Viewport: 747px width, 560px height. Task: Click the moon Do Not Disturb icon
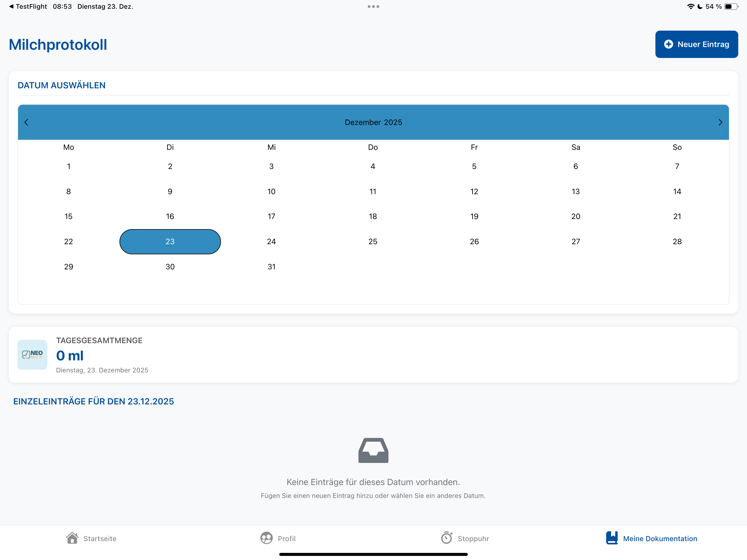coord(700,6)
